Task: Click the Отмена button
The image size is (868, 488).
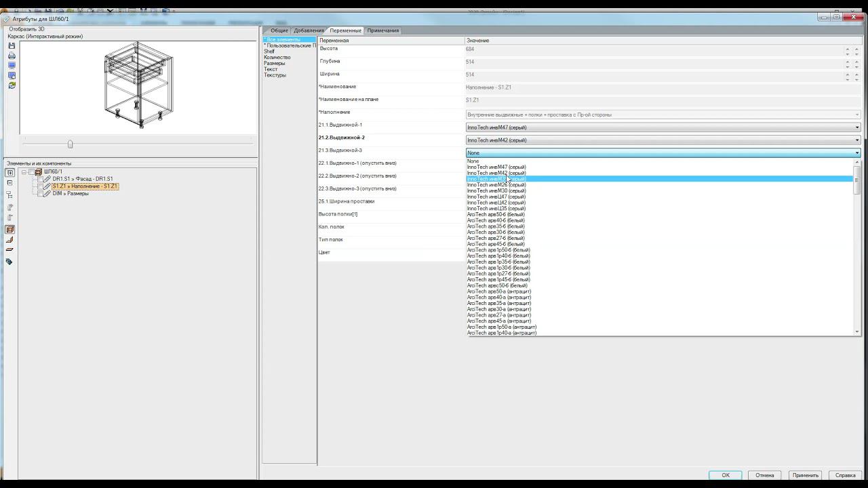Action: click(765, 475)
